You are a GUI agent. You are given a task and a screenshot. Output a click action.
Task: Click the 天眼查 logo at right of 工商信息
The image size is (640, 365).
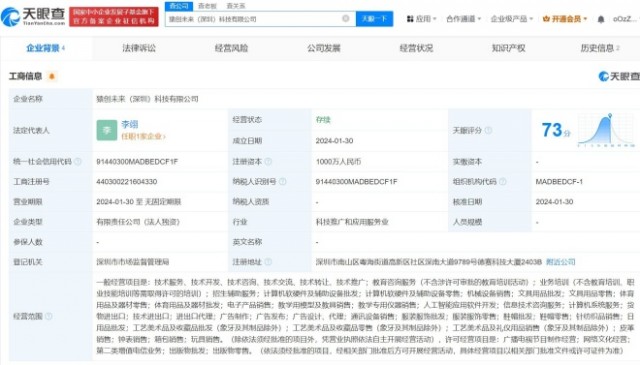[619, 76]
